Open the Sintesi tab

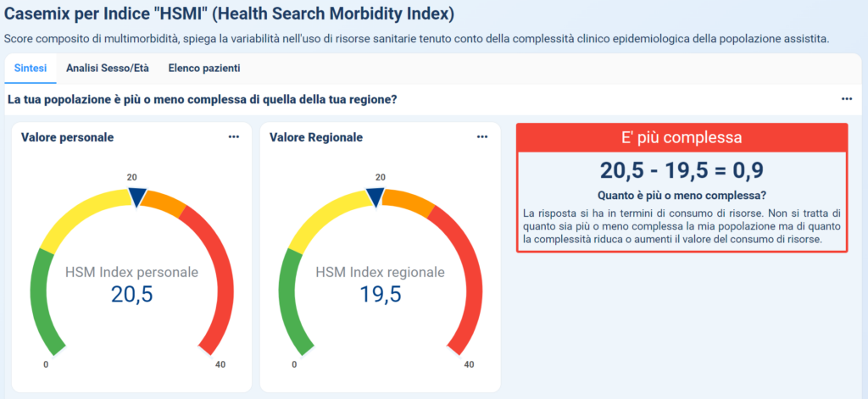point(31,69)
